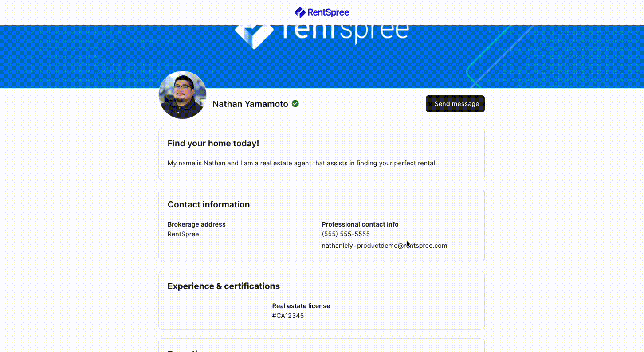Click the Real estate license label
Screen dimensions: 644x352
(301, 306)
